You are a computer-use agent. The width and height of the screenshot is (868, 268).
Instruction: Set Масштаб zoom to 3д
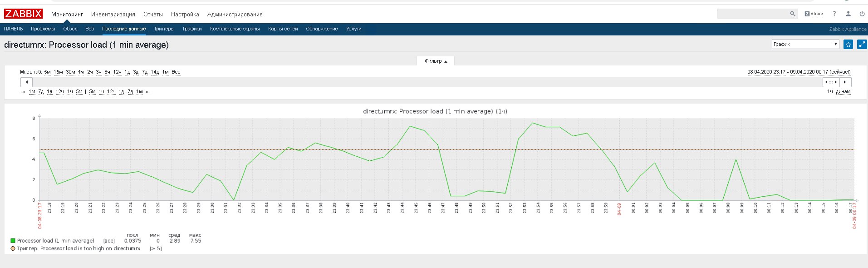tap(136, 72)
